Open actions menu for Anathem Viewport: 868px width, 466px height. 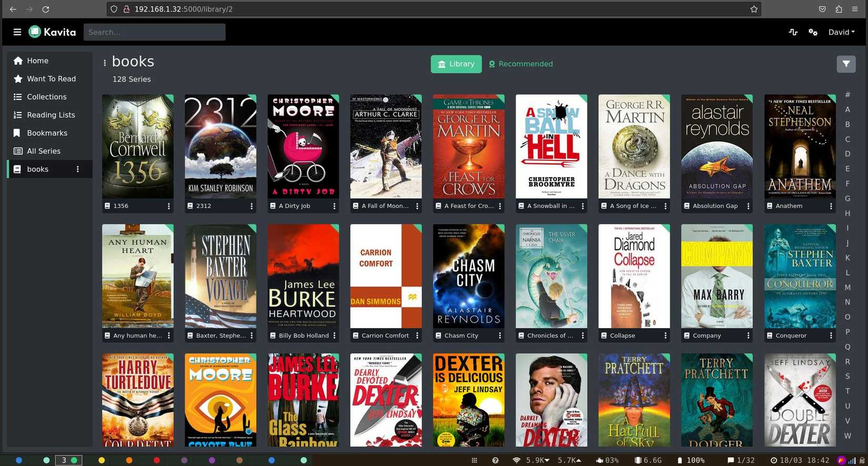831,206
